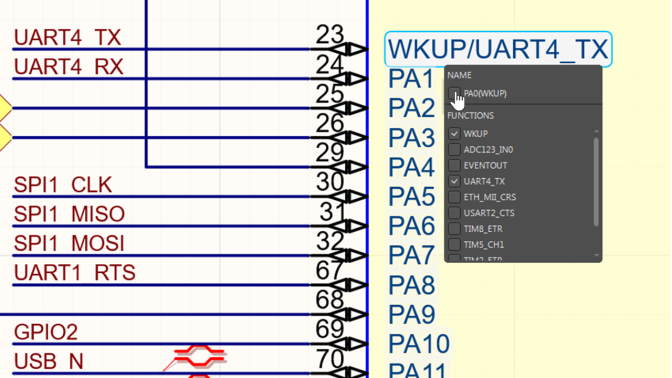Select the TIM5_CH1 function checkbox
The height and width of the screenshot is (378, 672).
[x=454, y=245]
